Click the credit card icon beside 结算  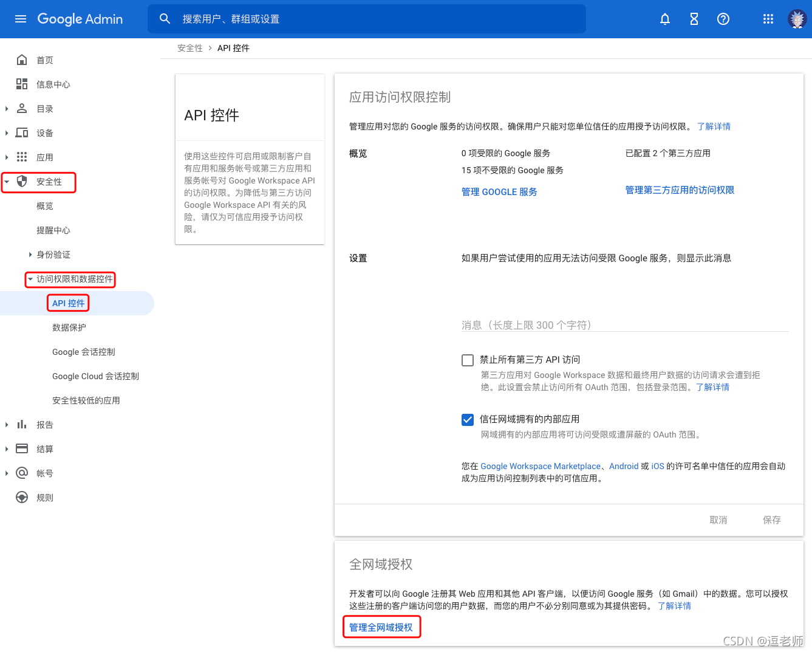click(22, 448)
